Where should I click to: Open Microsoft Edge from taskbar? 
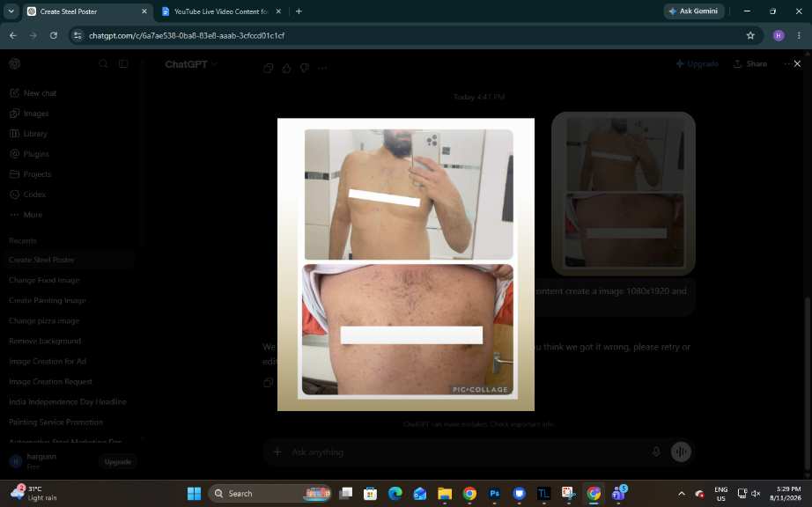(x=395, y=494)
